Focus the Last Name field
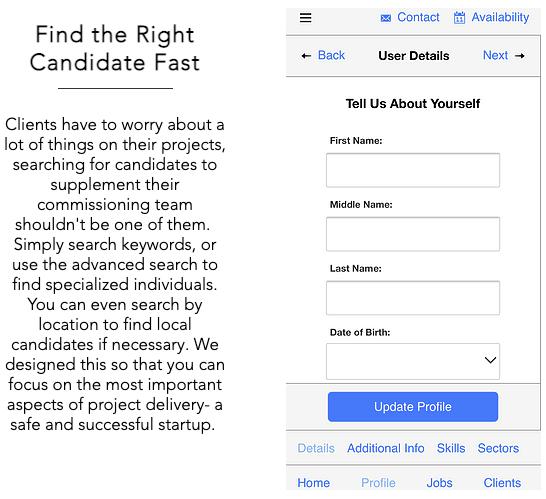 (413, 298)
